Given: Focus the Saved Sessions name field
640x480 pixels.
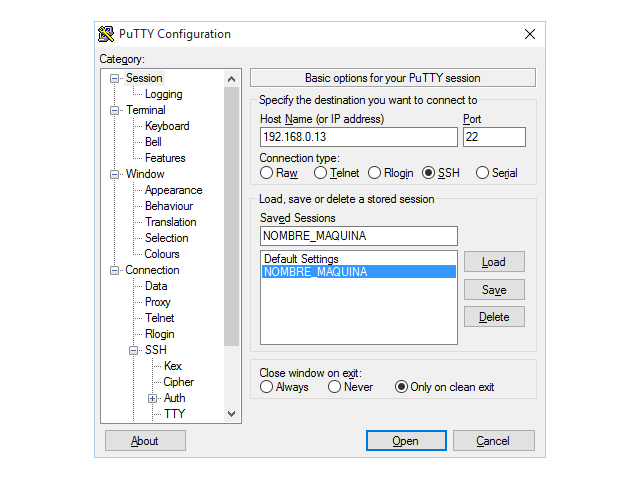Looking at the screenshot, I should coord(359,236).
